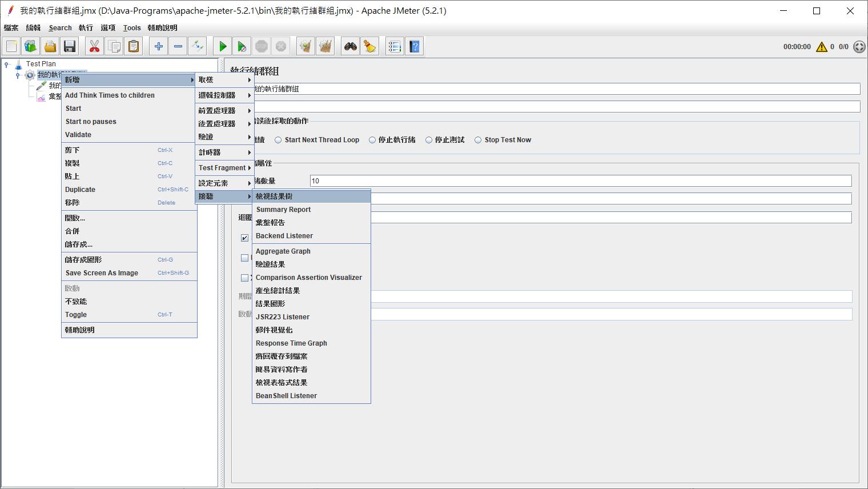868x489 pixels.
Task: Open the 前置處理器 submenu
Action: point(225,111)
